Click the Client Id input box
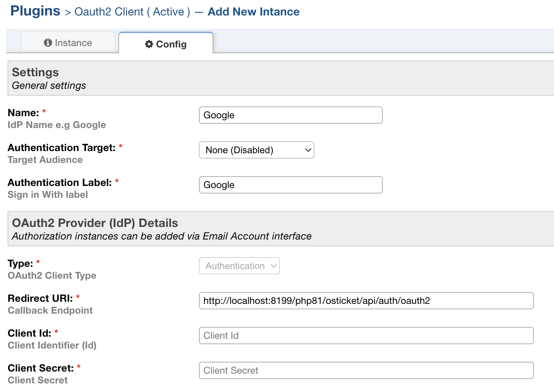This screenshot has height=392, width=554. [366, 336]
